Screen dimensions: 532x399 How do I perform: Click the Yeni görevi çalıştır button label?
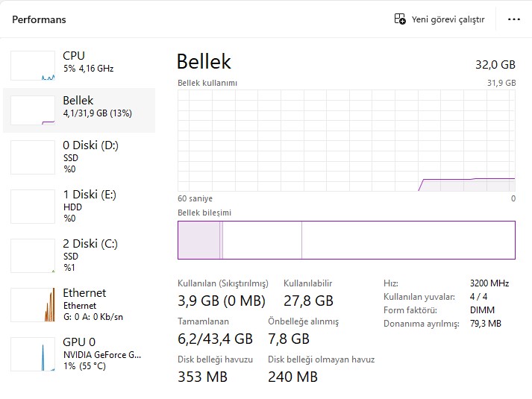[x=448, y=19]
